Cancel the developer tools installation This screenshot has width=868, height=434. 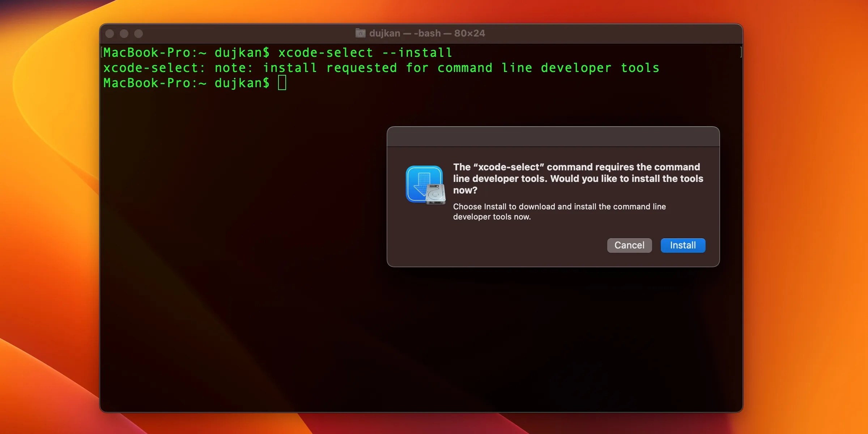pos(629,245)
